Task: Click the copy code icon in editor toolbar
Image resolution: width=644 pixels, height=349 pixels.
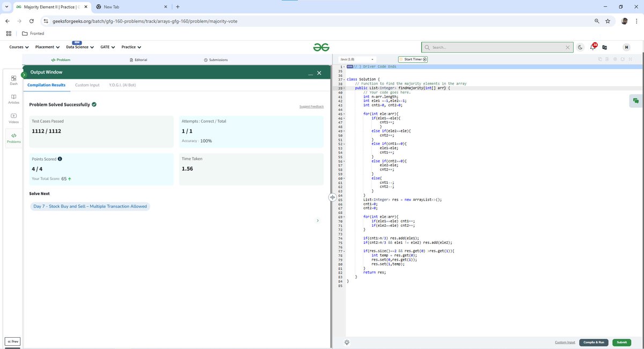Action: tap(599, 59)
